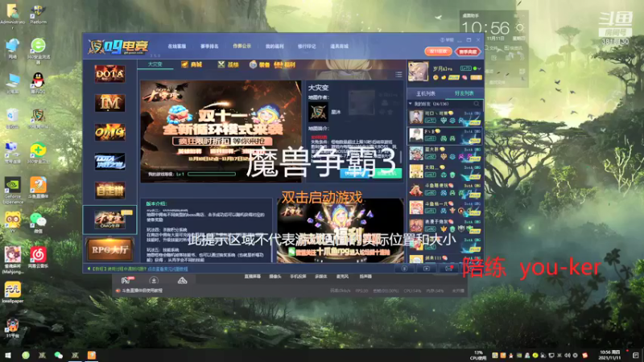Viewport: 644px width, 362px height.
Task: Select the OMG game in 09 sidebar
Action: pyautogui.click(x=109, y=132)
